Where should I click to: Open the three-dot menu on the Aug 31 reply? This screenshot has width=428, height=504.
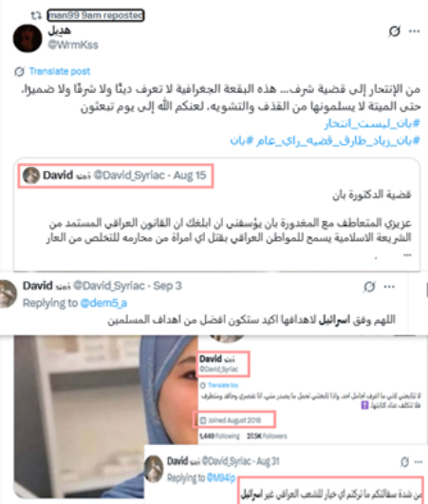[x=419, y=462]
